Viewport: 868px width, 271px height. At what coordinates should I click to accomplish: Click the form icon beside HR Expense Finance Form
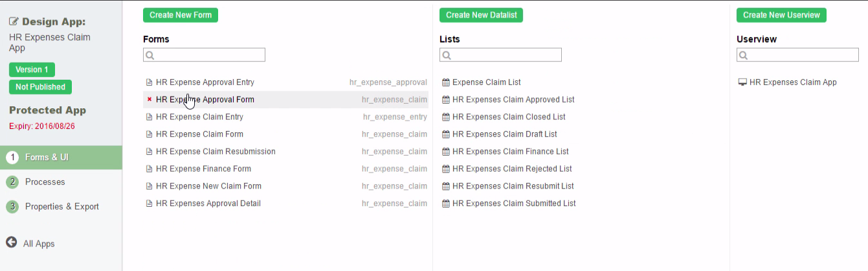tap(150, 169)
